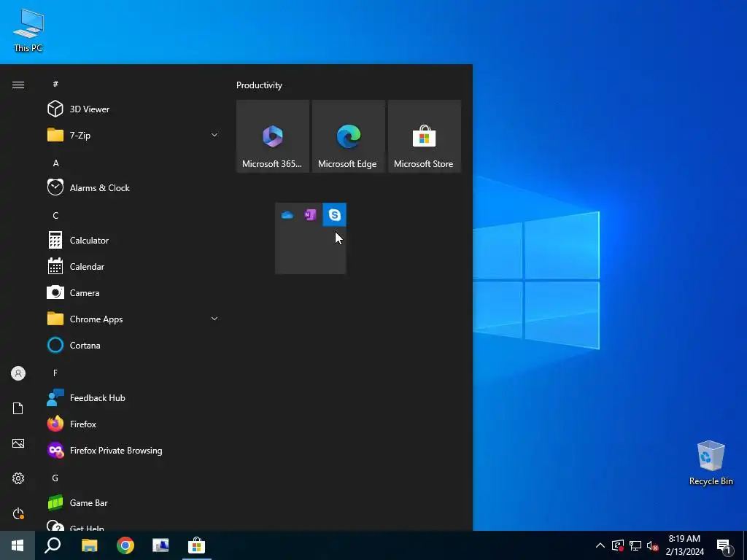Open the Chrome Apps folder entry
The height and width of the screenshot is (560, 747).
(133, 319)
